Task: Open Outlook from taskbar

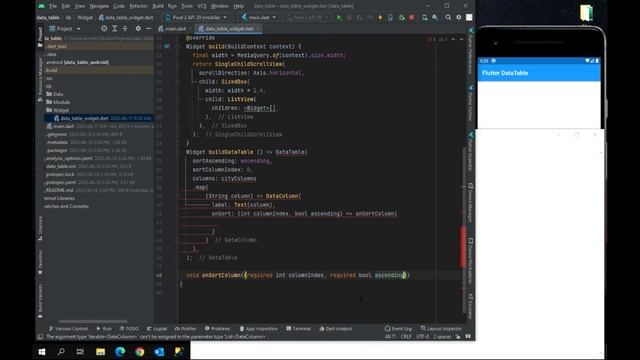Action: (x=159, y=351)
